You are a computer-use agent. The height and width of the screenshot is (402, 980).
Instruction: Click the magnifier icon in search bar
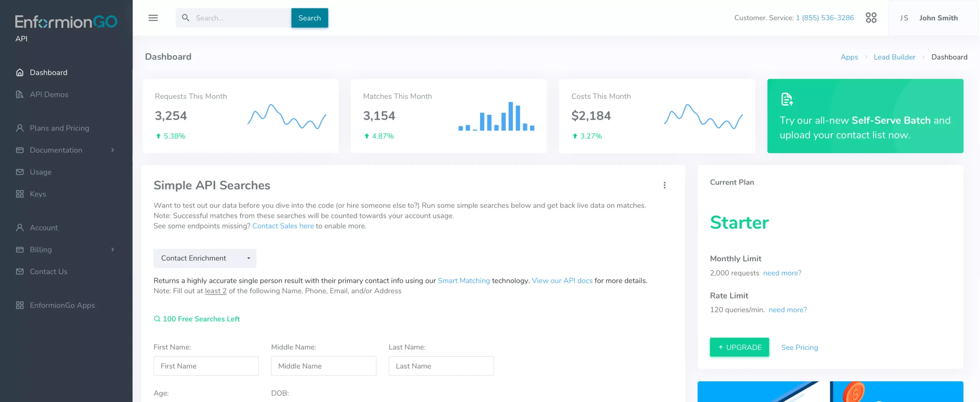[x=186, y=18]
